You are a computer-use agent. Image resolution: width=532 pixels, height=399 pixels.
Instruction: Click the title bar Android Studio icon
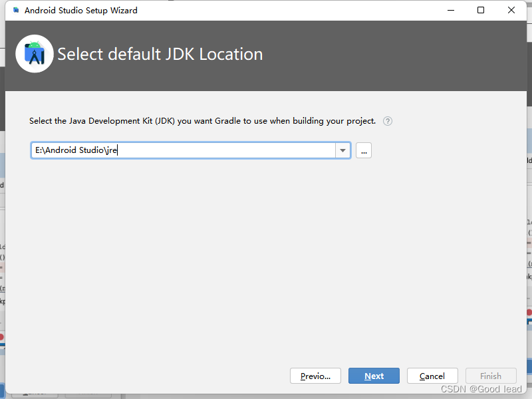(16, 11)
